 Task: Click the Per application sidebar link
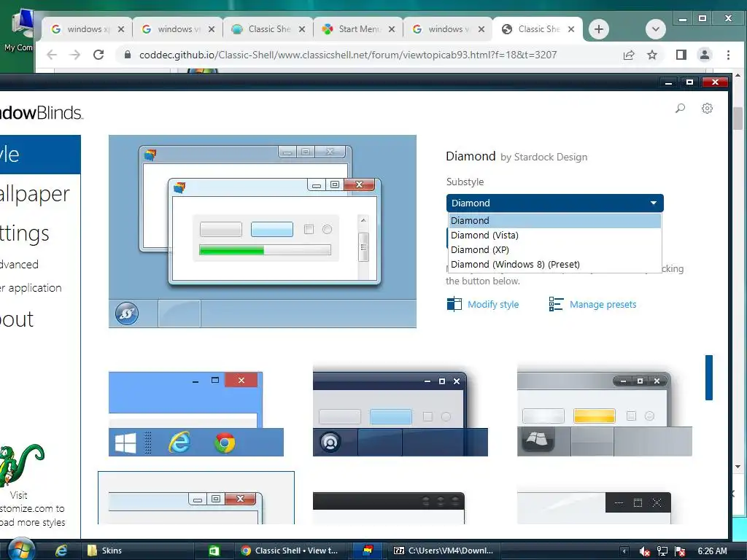point(31,288)
